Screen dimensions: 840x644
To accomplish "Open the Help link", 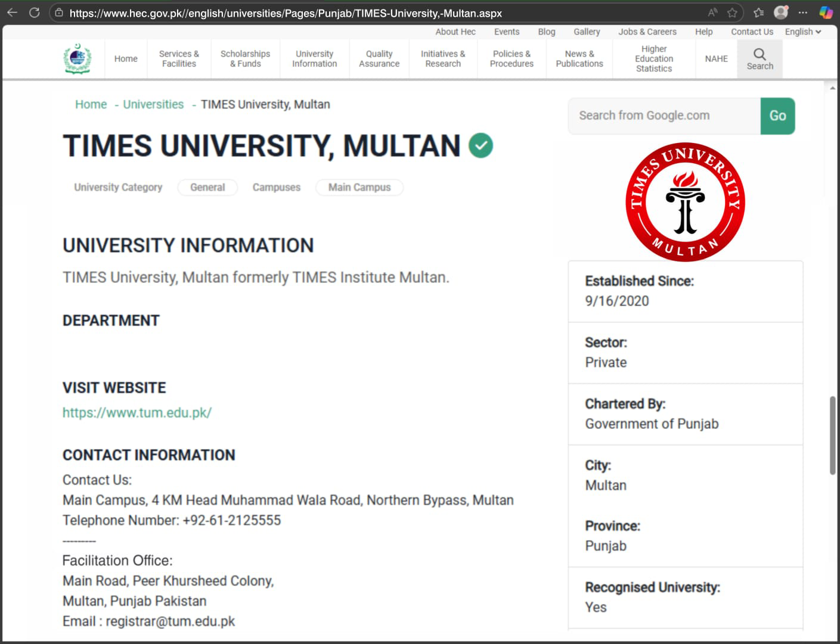I will click(704, 32).
